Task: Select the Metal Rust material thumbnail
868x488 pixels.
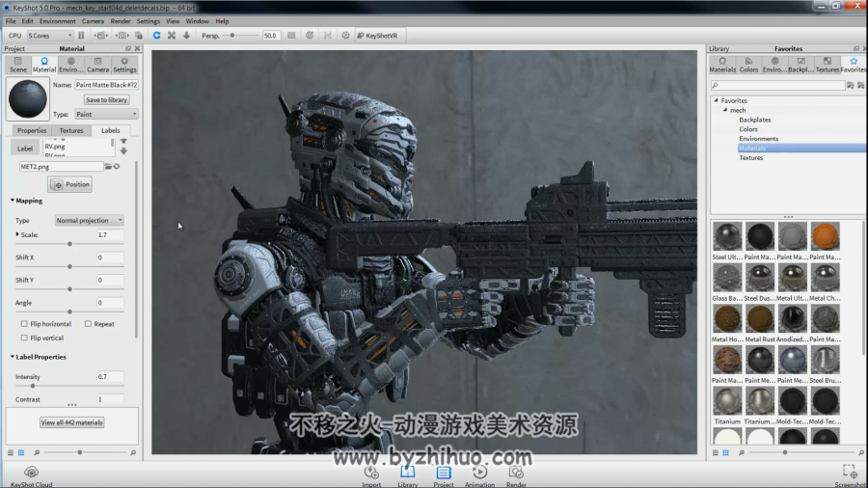Action: tap(760, 319)
